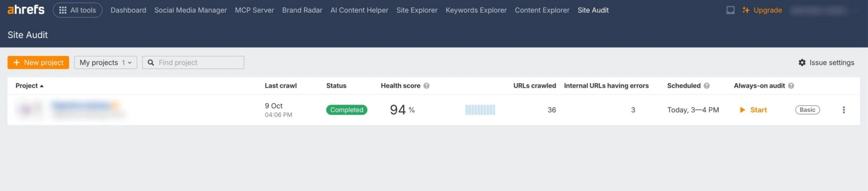Expand the My projects dropdown
Image resolution: width=868 pixels, height=191 pixels.
tap(105, 62)
